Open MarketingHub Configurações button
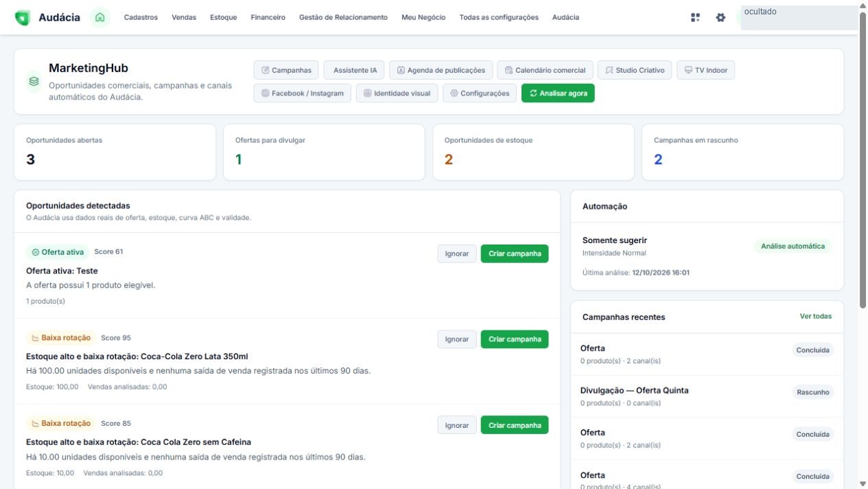This screenshot has height=489, width=868. tap(480, 93)
